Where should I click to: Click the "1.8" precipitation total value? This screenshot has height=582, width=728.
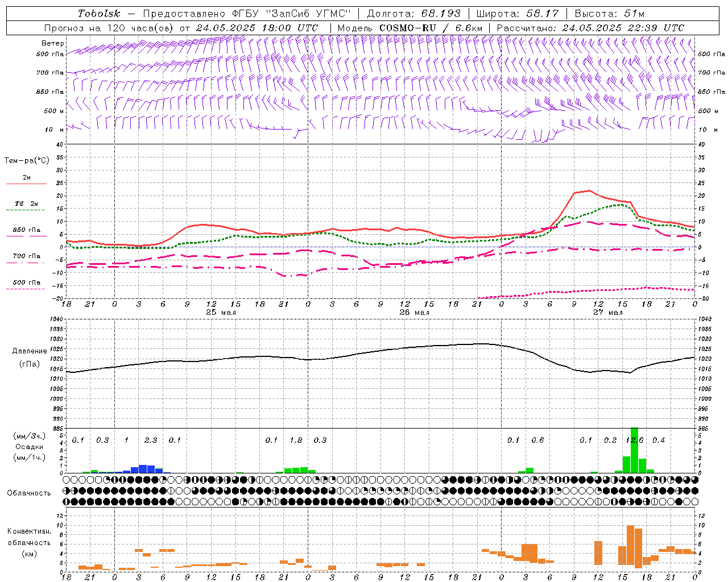(x=296, y=440)
